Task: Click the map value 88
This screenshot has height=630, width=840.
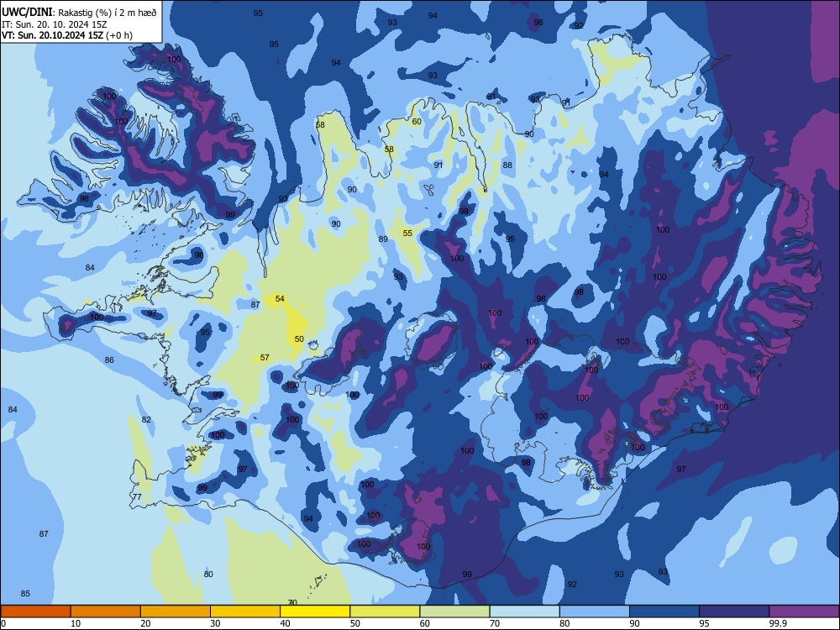Action: (507, 165)
